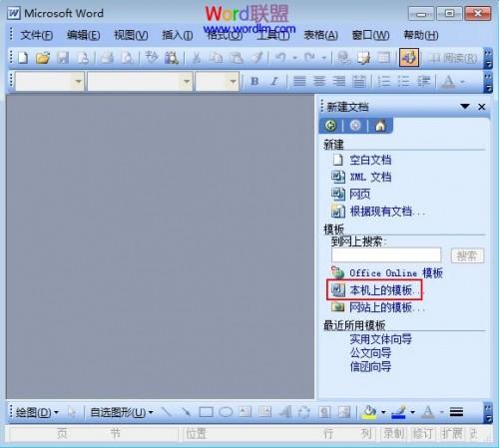Screen dimensions: 499x448
Task: Toggle Distributed alignment button
Action: (359, 81)
